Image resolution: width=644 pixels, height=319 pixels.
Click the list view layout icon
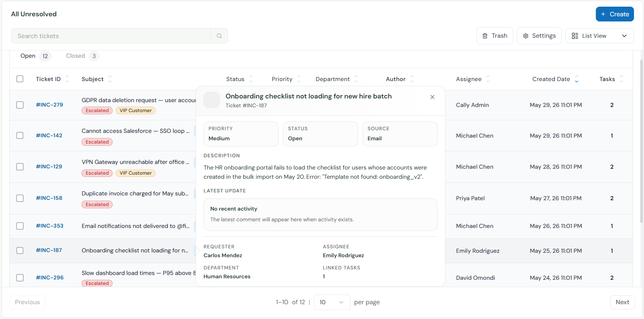tap(575, 36)
